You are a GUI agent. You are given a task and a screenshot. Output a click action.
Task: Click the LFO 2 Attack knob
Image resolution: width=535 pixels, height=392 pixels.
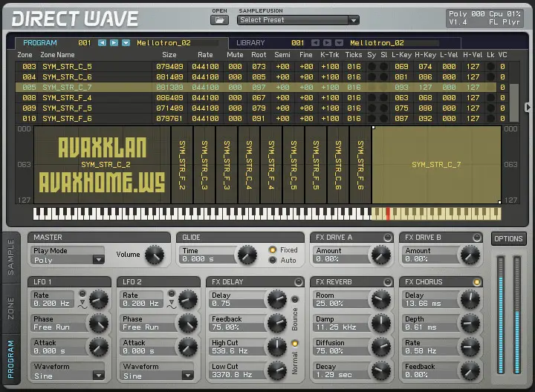pyautogui.click(x=188, y=347)
